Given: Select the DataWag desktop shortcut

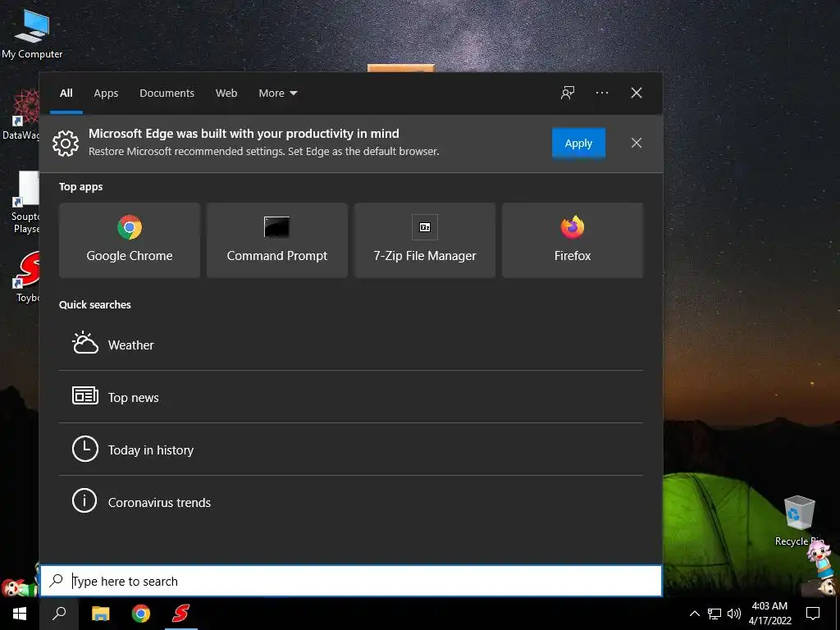Looking at the screenshot, I should (x=21, y=116).
